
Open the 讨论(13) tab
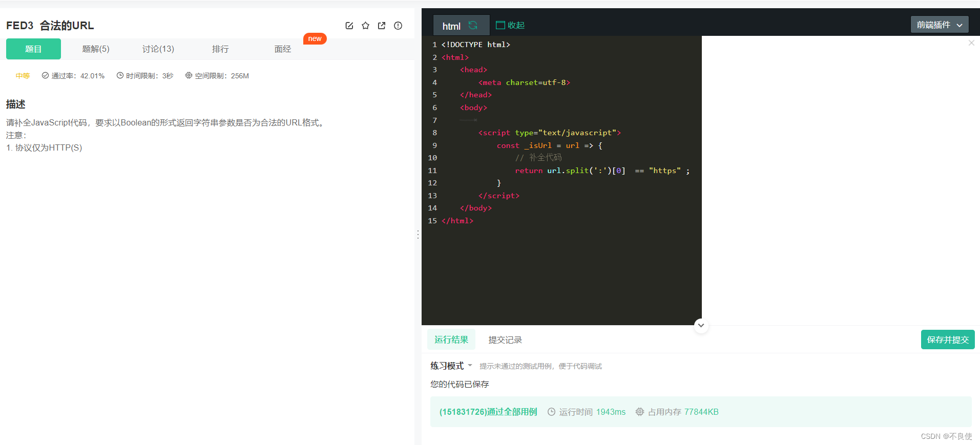click(x=158, y=49)
